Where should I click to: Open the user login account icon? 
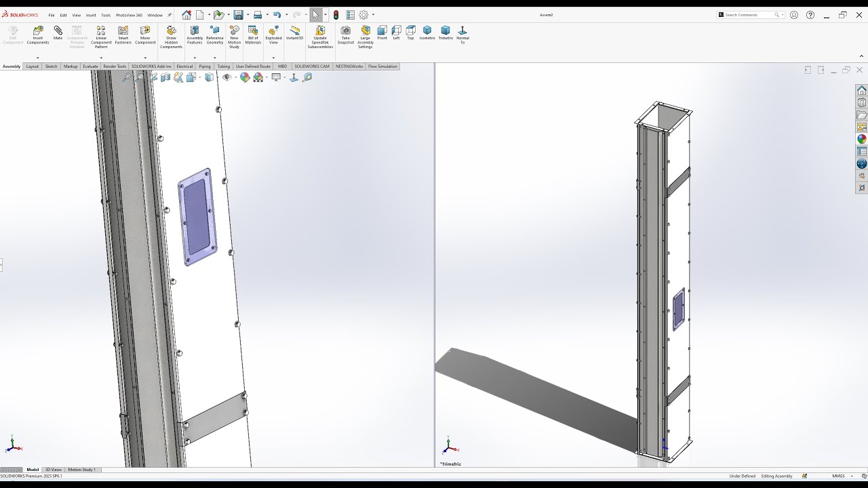[x=794, y=15]
